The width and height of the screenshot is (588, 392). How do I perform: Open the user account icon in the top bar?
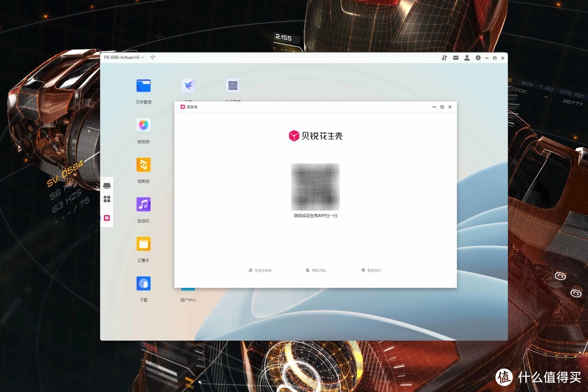(x=467, y=58)
